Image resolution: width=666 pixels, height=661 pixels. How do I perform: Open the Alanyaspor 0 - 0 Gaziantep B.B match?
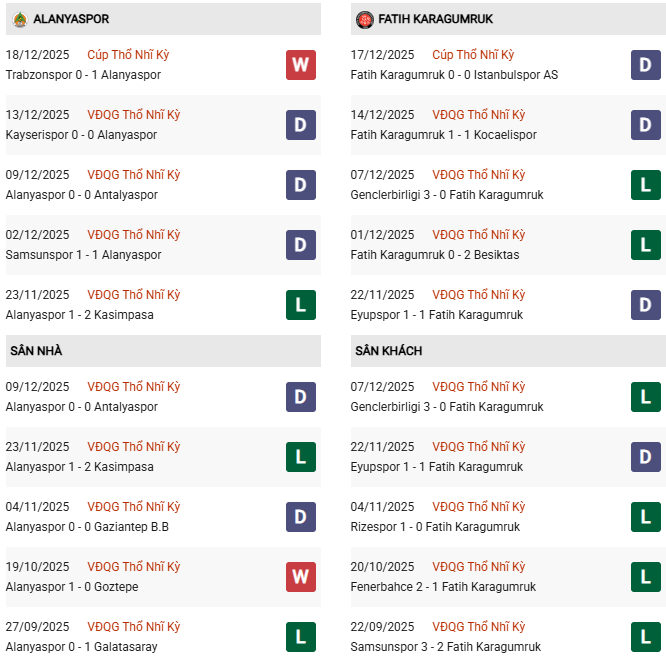pyautogui.click(x=87, y=527)
